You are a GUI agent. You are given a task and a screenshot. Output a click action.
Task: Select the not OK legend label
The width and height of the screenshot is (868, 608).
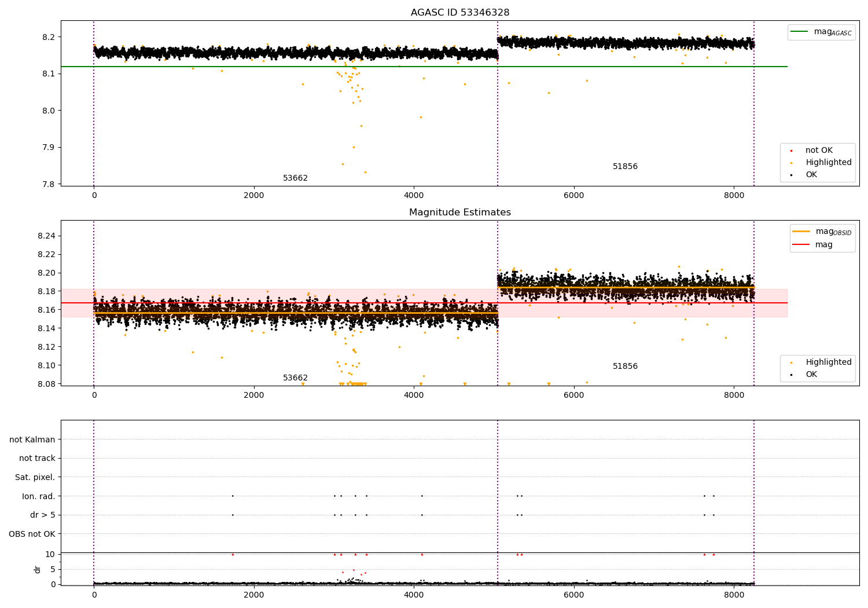(819, 151)
